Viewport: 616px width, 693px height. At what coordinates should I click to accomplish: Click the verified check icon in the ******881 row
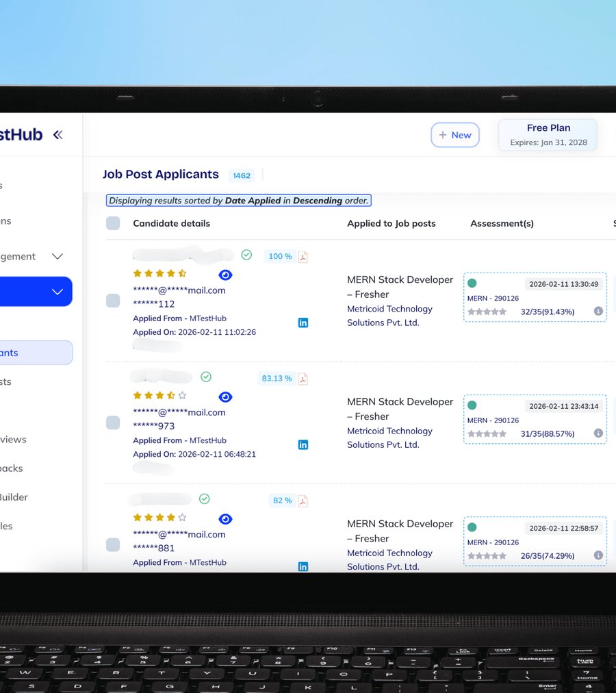click(204, 499)
